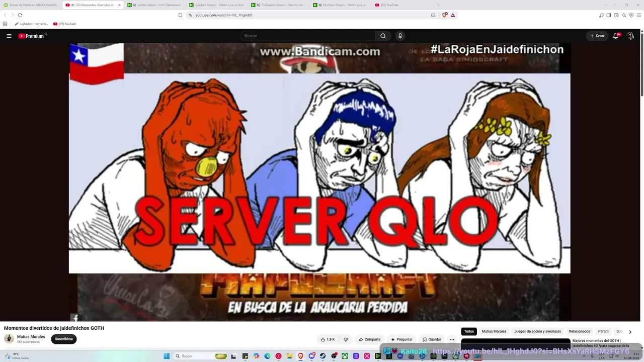Click the search magnifier button

[x=383, y=36]
